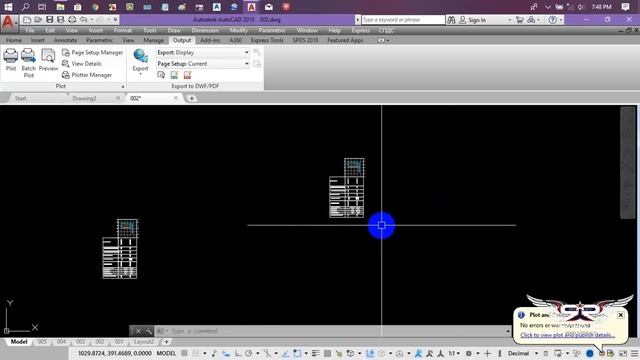Click Undo in Quick Access toolbar
The height and width of the screenshot is (360, 640).
coord(84,20)
